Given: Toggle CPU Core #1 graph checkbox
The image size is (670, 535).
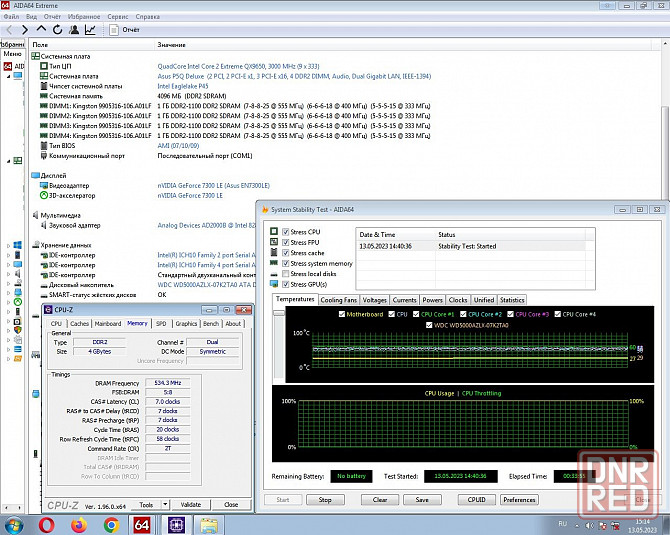Looking at the screenshot, I should tap(416, 314).
